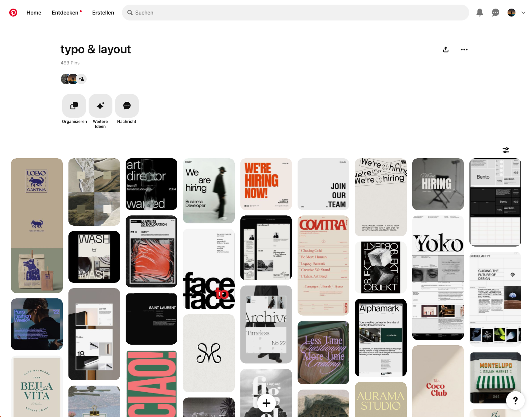This screenshot has height=417, width=532.
Task: Click the floating plus add button
Action: pyautogui.click(x=266, y=403)
